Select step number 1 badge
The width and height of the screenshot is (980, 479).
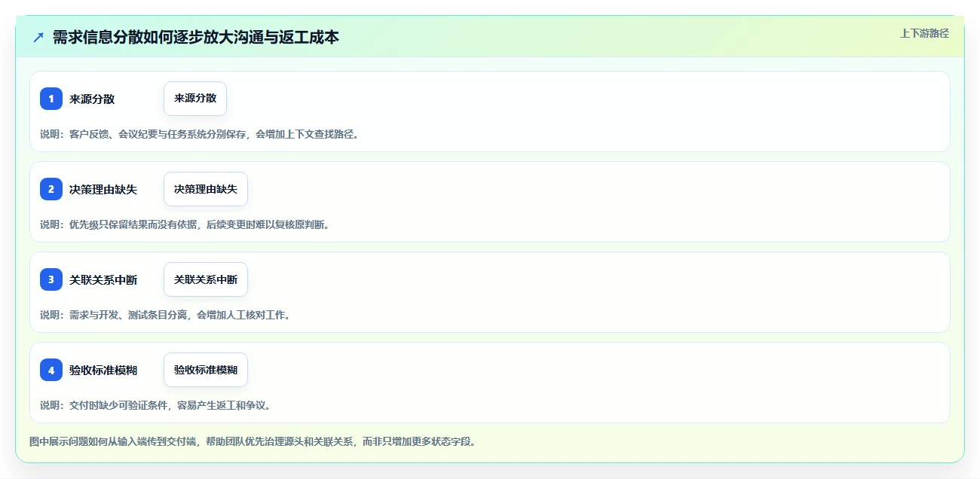click(x=51, y=99)
